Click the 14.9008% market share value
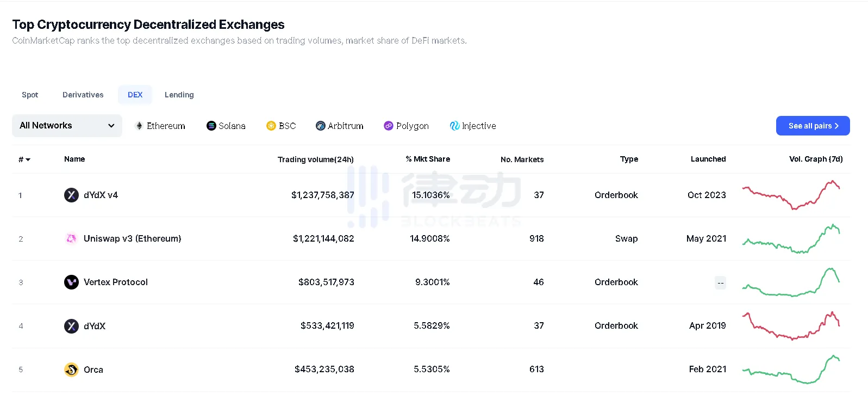The height and width of the screenshot is (394, 868). pos(430,238)
